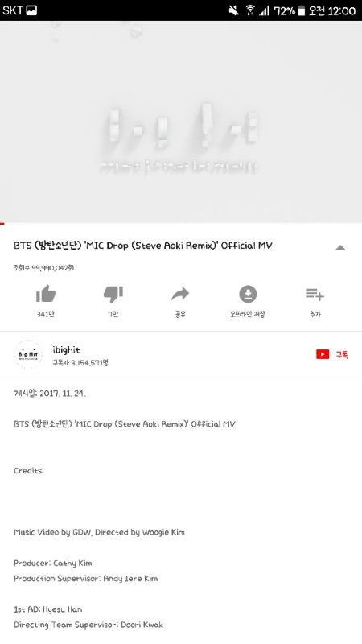Open the Big Hit channel avatar

coord(28,354)
